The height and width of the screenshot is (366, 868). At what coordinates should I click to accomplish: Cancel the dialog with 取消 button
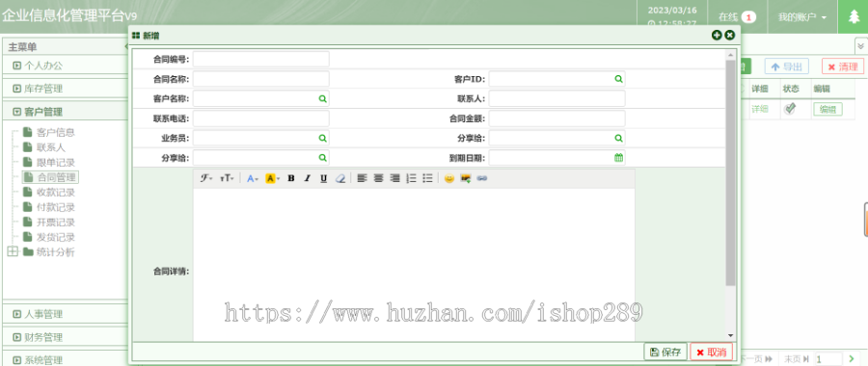click(712, 353)
